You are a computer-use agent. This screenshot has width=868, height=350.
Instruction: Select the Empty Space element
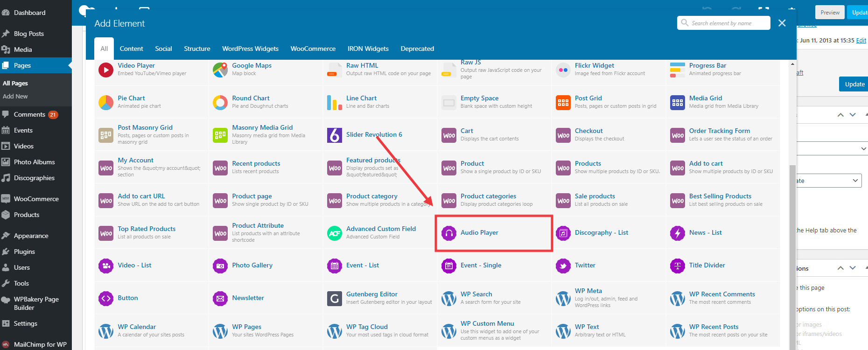click(x=495, y=102)
